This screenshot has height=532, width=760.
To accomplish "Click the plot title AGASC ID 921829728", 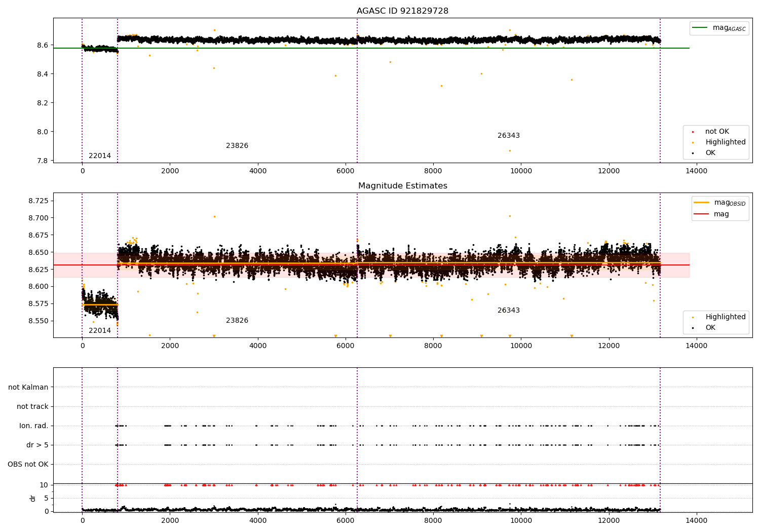I will tap(402, 11).
